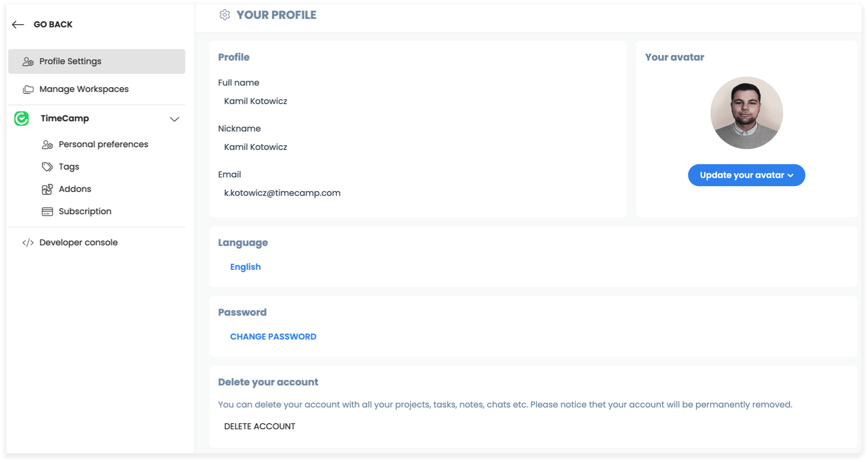The width and height of the screenshot is (868, 462).
Task: Open Personal preferences in sidebar
Action: (104, 145)
